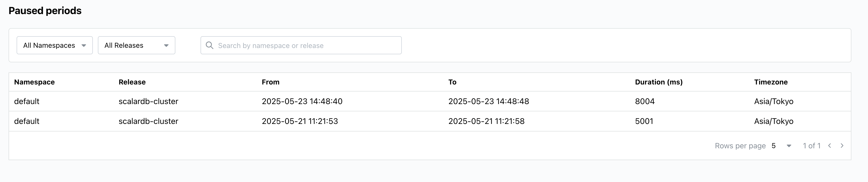Click the search magnifier icon
The image size is (868, 182).
click(x=210, y=46)
